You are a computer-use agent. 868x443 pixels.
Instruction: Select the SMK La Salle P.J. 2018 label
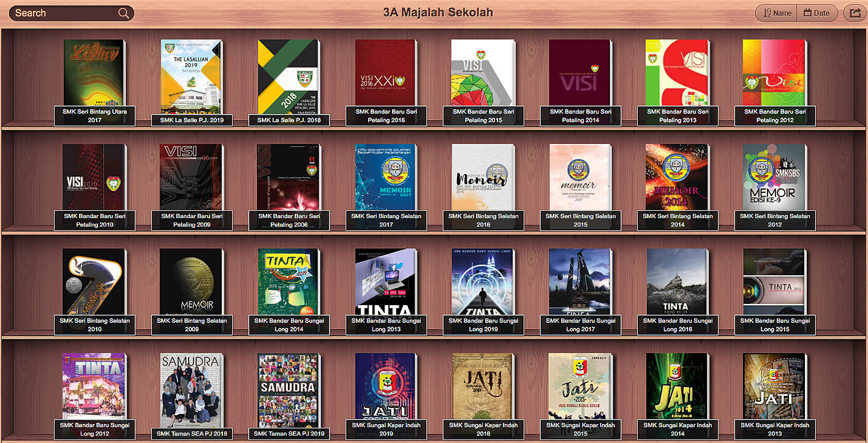pos(289,120)
